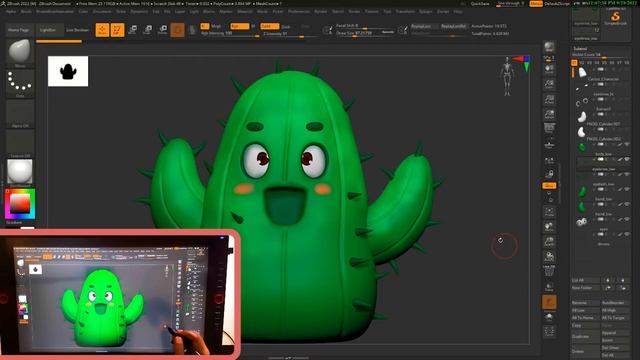
Task: Click the Rotate view icon on right shelf
Action: click(x=549, y=257)
